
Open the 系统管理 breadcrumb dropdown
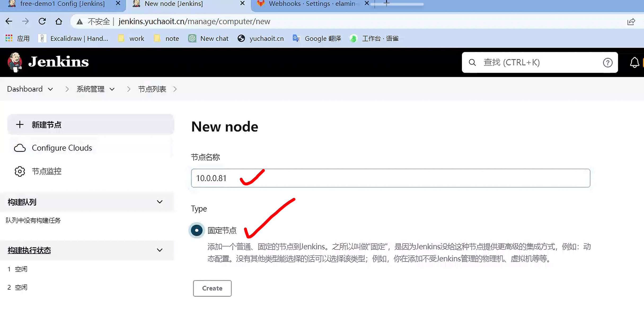(x=112, y=89)
